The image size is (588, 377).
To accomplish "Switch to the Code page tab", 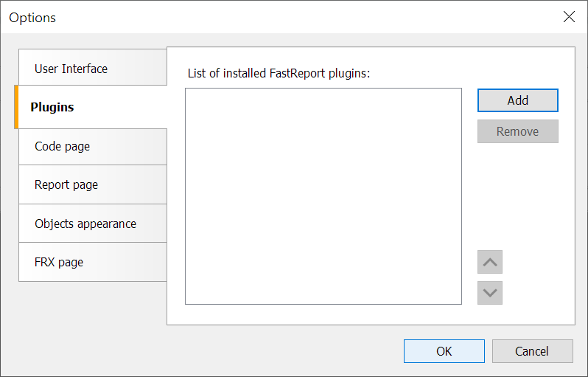I will tap(93, 147).
